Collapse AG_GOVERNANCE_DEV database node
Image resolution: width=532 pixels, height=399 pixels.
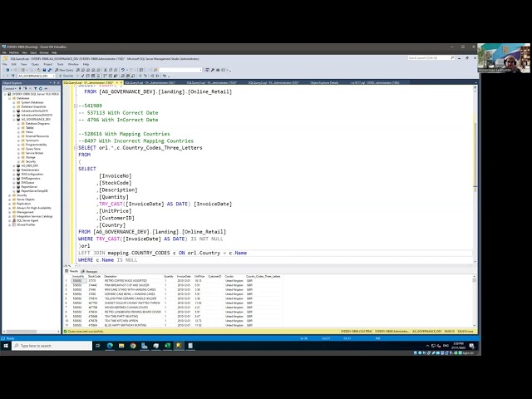point(14,120)
